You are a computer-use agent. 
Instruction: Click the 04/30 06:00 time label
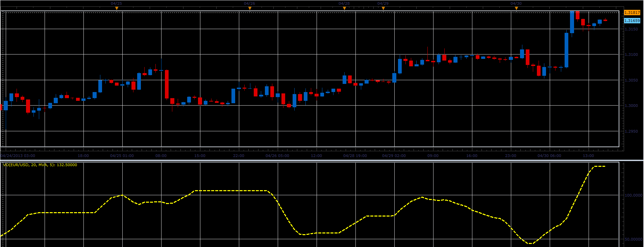pyautogui.click(x=549, y=156)
